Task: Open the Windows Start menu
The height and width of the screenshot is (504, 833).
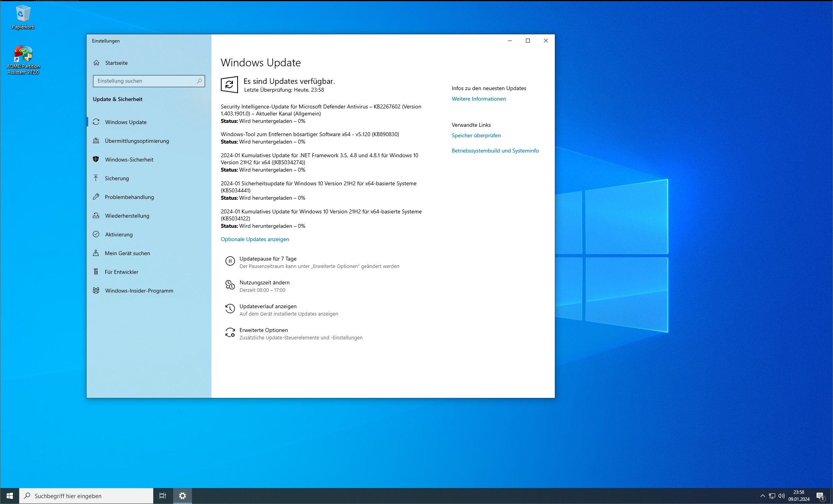Action: tap(10, 496)
